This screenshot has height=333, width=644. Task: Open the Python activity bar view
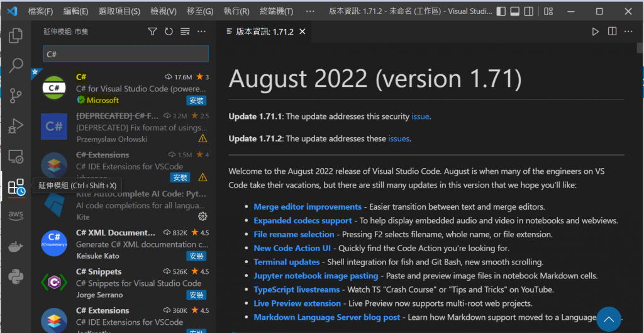pos(16,276)
